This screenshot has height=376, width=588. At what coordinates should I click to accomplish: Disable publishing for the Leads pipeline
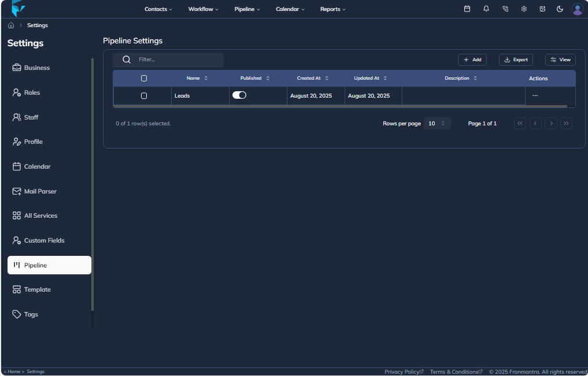point(239,95)
